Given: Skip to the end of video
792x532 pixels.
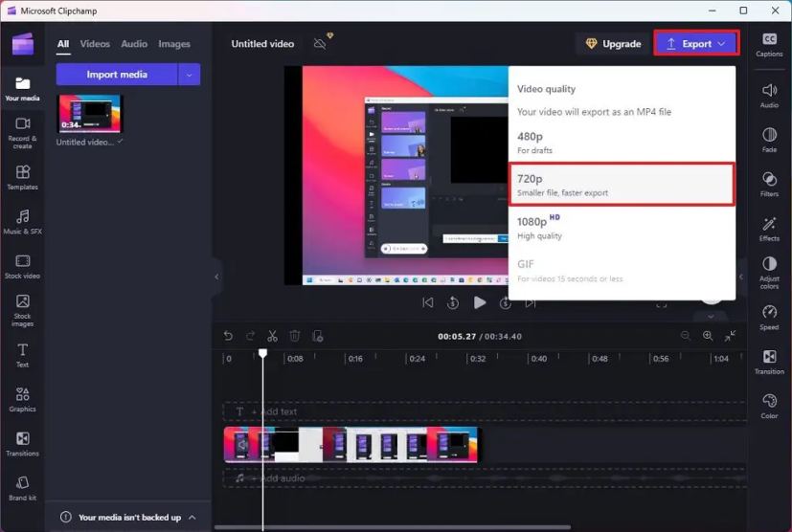Looking at the screenshot, I should (530, 303).
